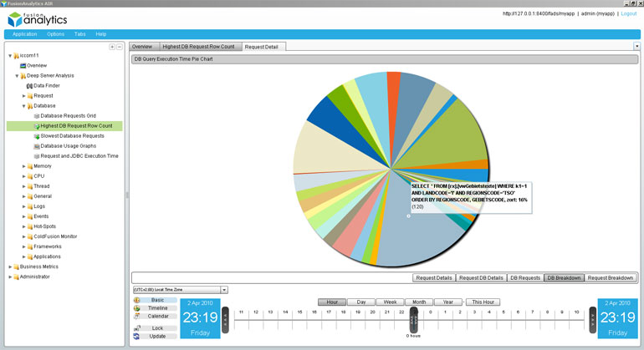644x350 pixels.
Task: Click the DB Requests button
Action: pyautogui.click(x=525, y=278)
